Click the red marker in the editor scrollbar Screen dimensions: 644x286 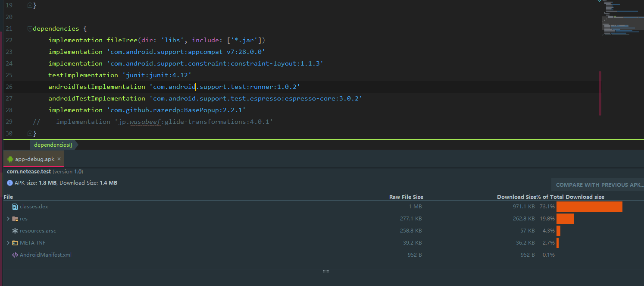tap(600, 93)
